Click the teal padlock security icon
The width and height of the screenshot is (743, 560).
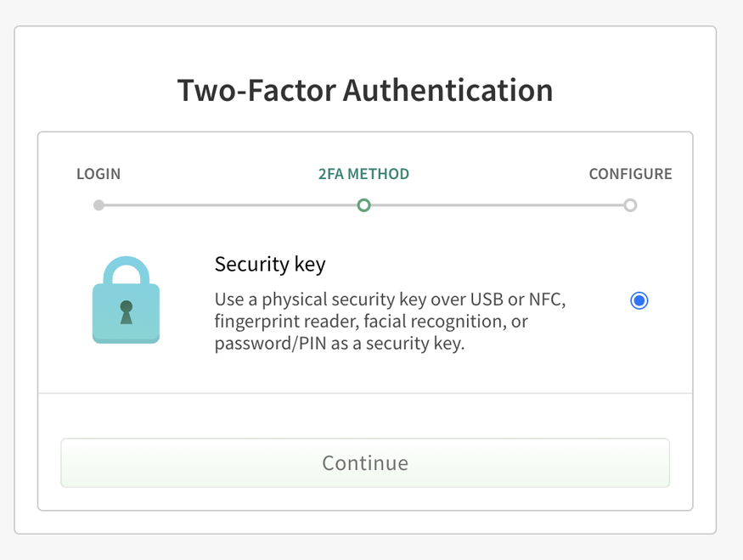pyautogui.click(x=126, y=301)
